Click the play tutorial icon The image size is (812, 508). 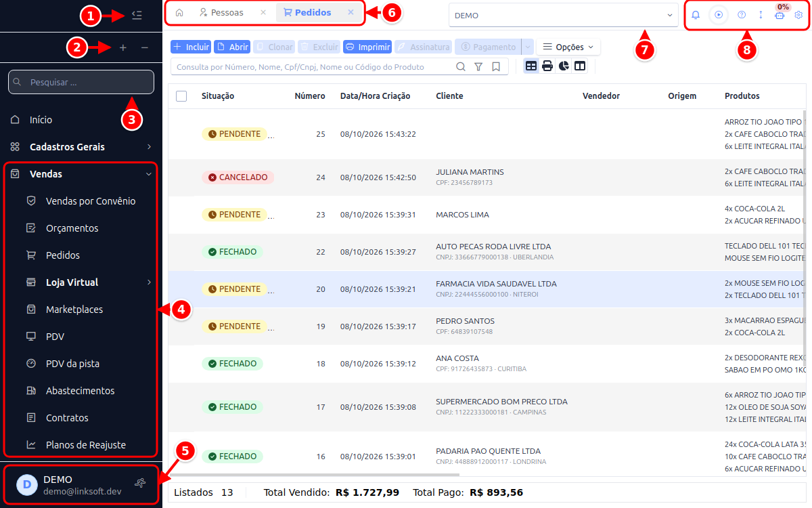(719, 15)
